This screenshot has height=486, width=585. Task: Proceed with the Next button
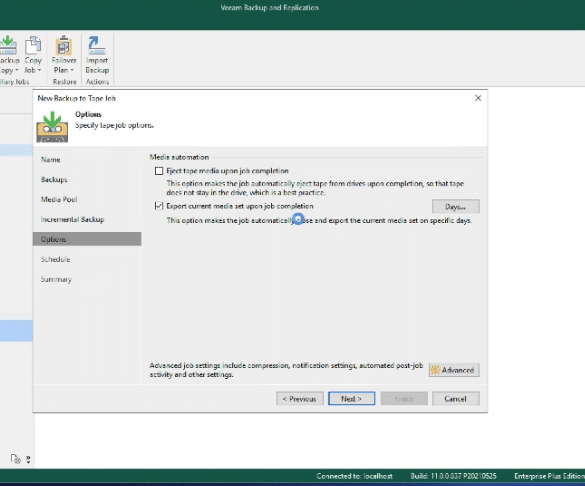pyautogui.click(x=351, y=399)
